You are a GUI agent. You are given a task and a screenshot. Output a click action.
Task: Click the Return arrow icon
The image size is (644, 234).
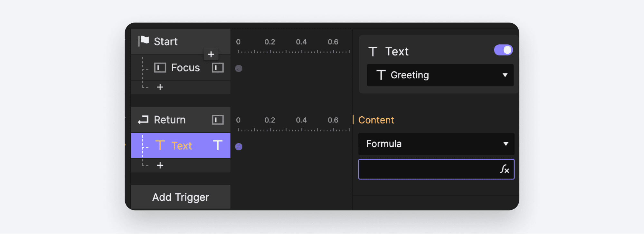(x=143, y=120)
